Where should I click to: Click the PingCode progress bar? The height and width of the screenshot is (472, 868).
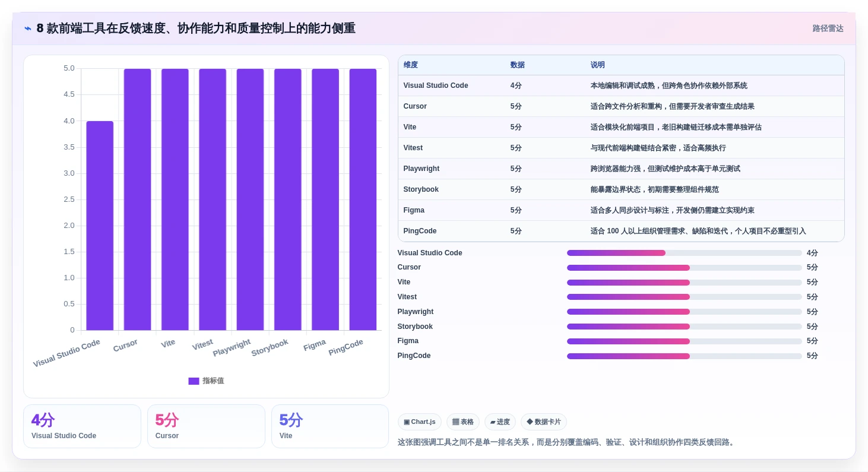[x=684, y=356]
